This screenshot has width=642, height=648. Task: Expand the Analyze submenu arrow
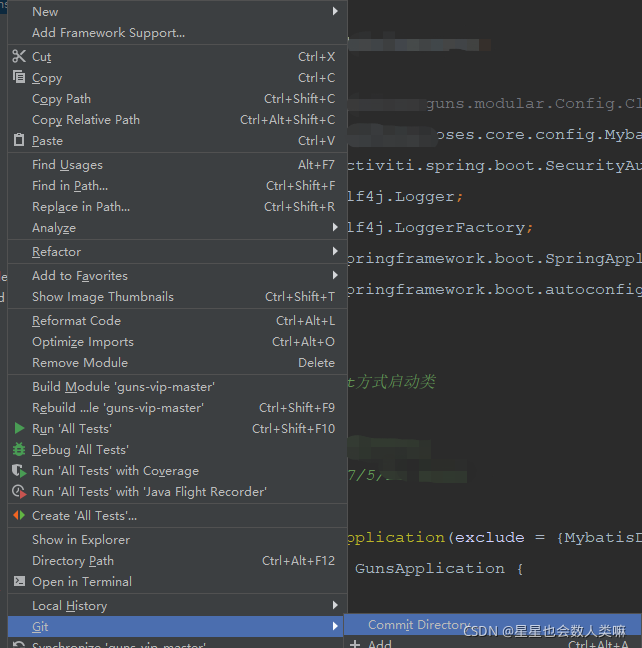pyautogui.click(x=335, y=227)
